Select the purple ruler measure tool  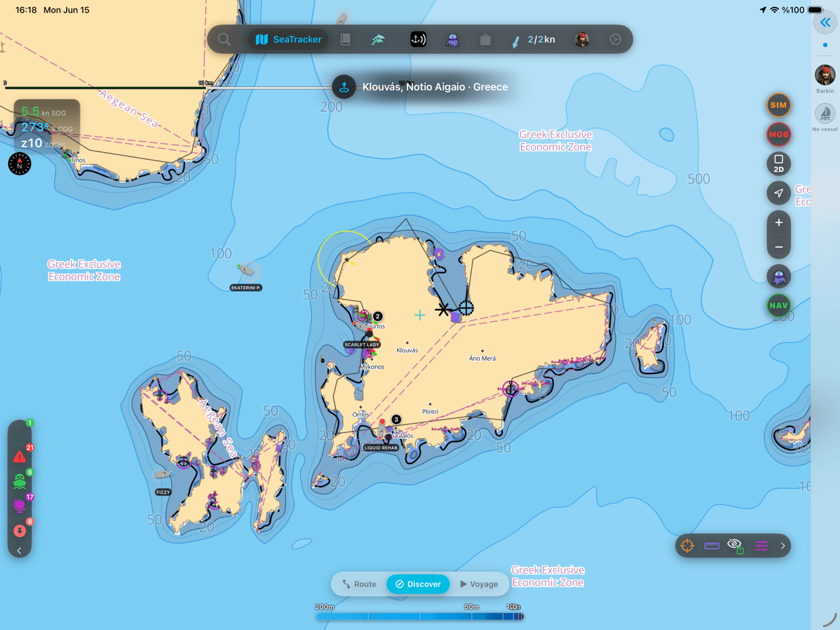click(712, 546)
